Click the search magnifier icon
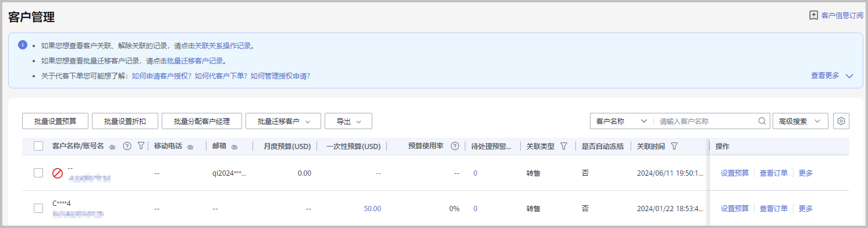This screenshot has height=228, width=868. [762, 122]
